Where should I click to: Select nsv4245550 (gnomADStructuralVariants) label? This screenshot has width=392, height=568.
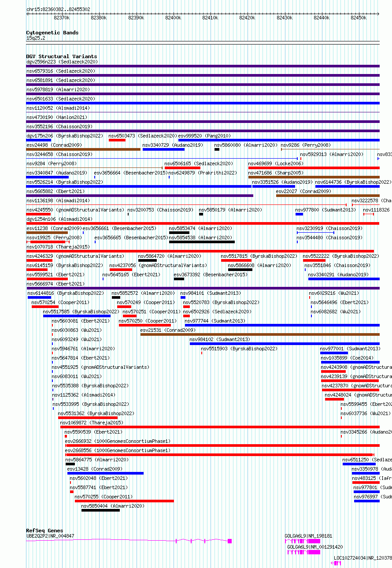click(x=75, y=210)
